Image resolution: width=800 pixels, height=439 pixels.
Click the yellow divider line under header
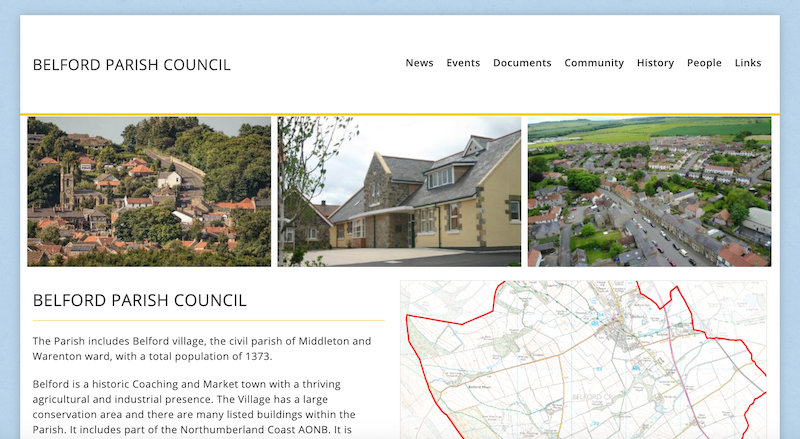pyautogui.click(x=400, y=114)
